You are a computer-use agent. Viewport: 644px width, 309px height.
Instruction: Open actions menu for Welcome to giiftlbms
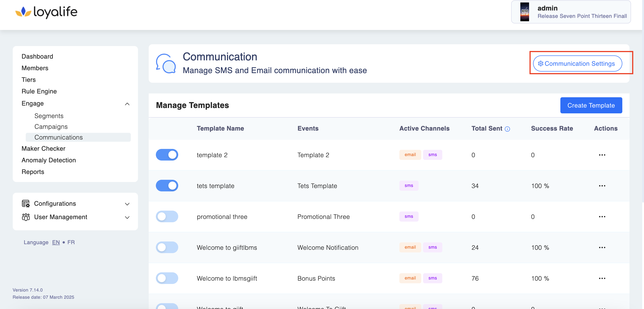point(602,248)
